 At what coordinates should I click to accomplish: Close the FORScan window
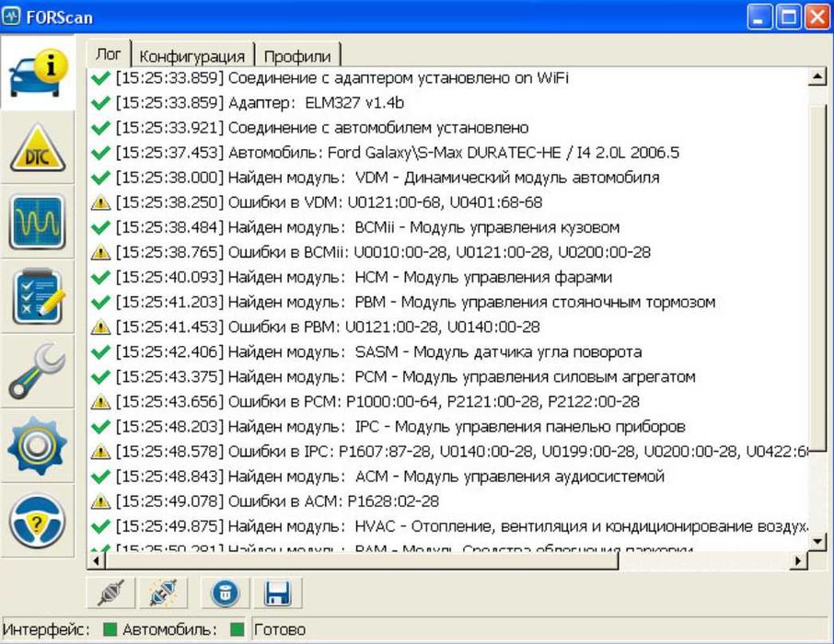[817, 17]
